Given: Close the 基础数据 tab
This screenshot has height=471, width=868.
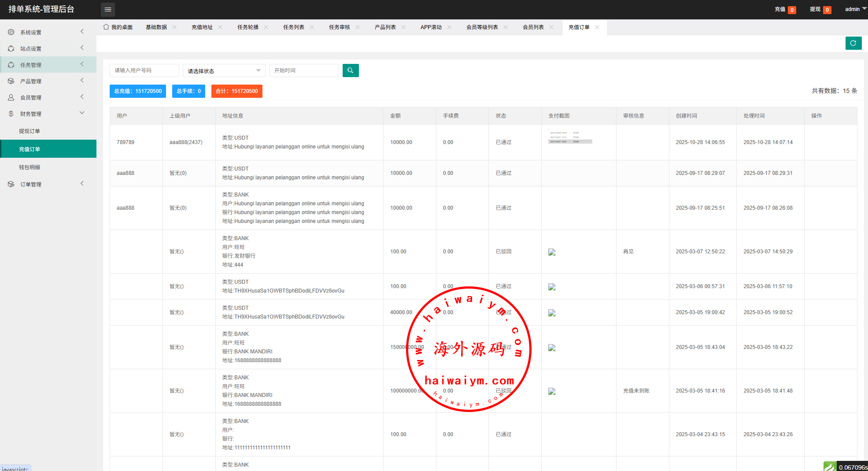Looking at the screenshot, I should [x=174, y=27].
